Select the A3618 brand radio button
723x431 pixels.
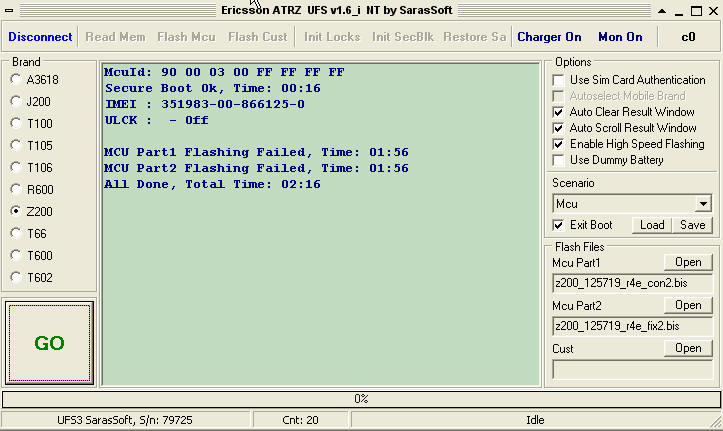16,79
